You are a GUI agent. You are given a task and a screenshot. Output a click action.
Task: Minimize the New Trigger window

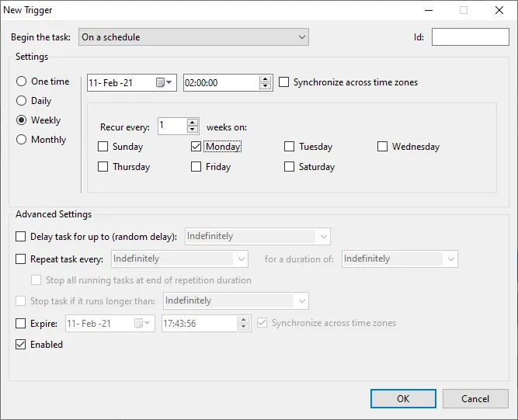tap(429, 10)
